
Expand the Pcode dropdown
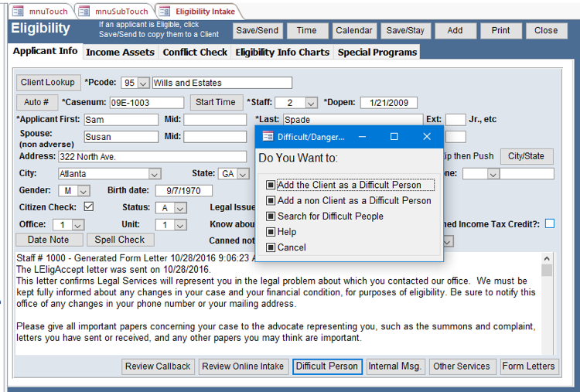coord(144,83)
